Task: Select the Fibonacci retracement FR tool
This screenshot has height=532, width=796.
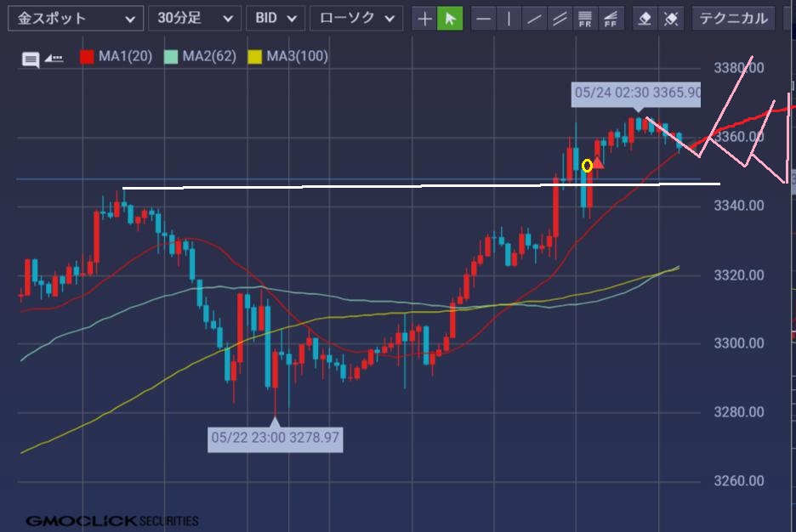Action: coord(585,19)
